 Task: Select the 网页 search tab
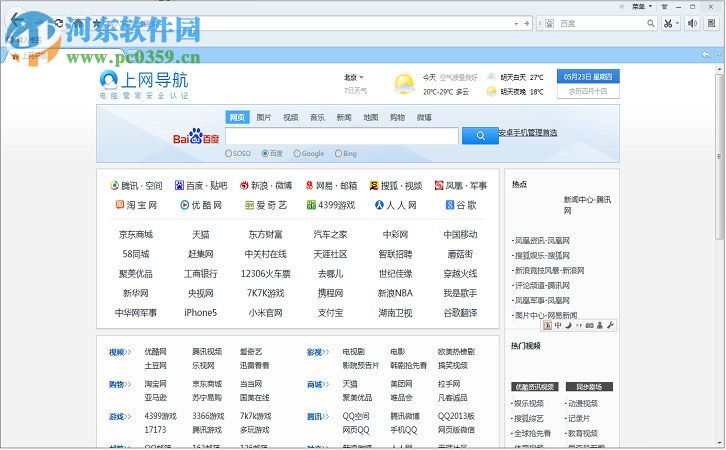(x=237, y=118)
